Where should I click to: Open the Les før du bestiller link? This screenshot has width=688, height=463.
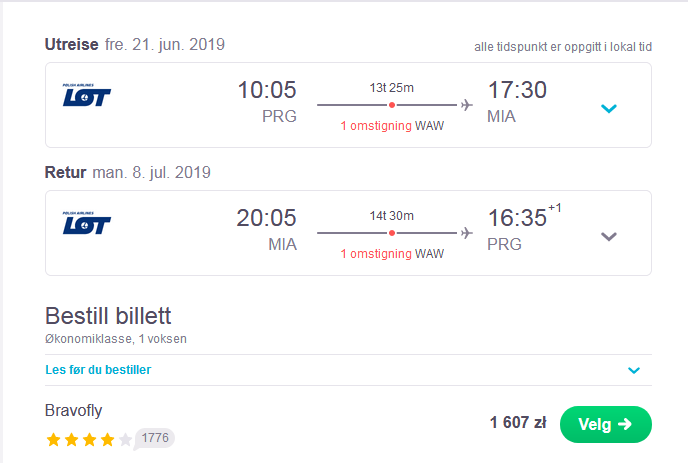tap(98, 370)
